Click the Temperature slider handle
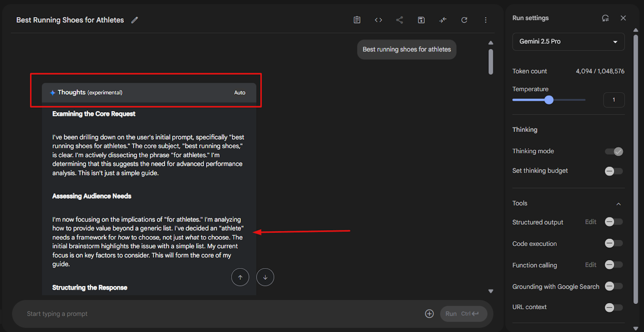Viewport: 644px width, 332px height. (x=549, y=100)
